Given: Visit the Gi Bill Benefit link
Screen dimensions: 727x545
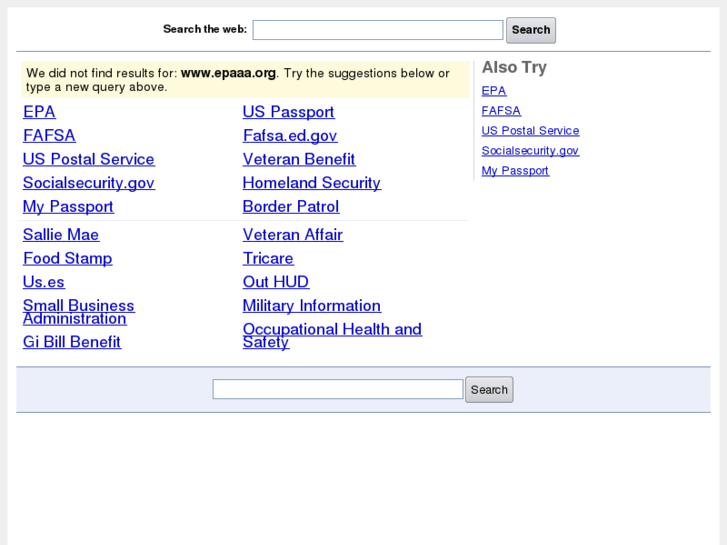Looking at the screenshot, I should tap(71, 342).
